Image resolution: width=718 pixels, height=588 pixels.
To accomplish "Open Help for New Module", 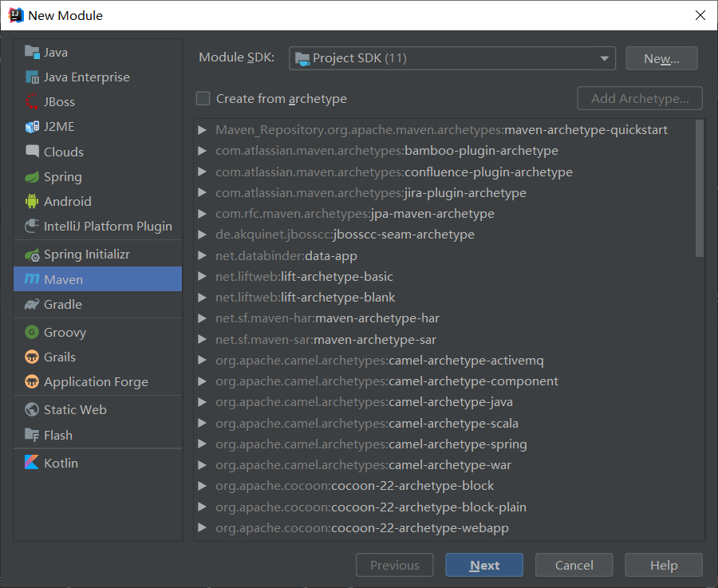I will click(664, 565).
